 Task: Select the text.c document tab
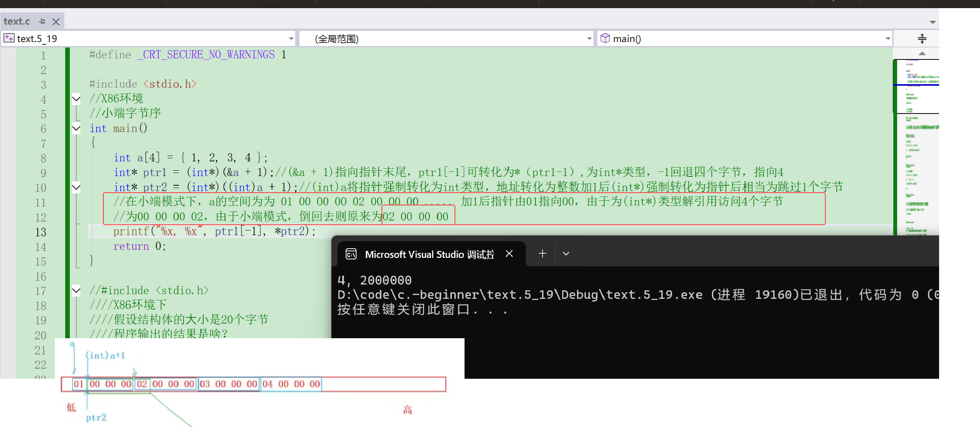point(17,22)
